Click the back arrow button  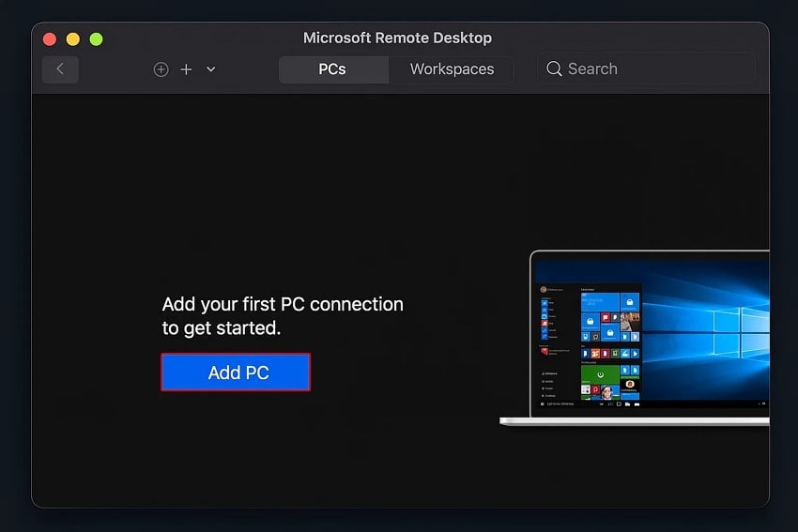click(60, 69)
